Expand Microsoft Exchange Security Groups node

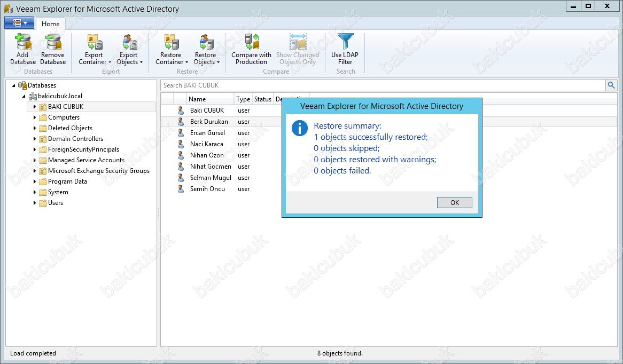(35, 171)
